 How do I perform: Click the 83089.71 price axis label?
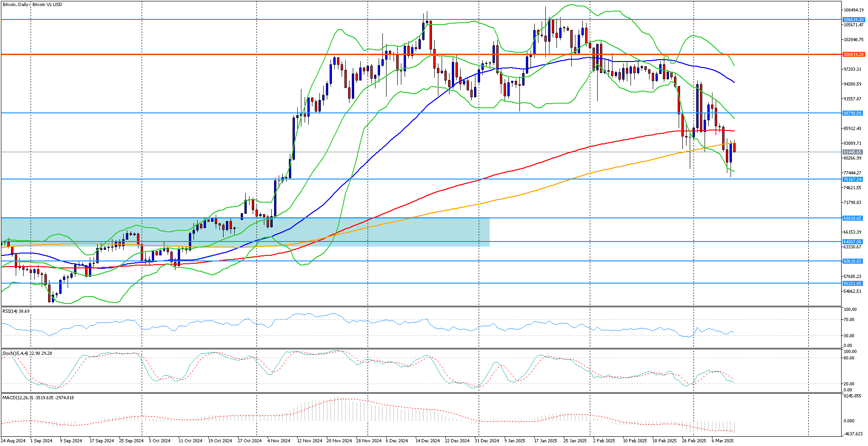click(853, 143)
